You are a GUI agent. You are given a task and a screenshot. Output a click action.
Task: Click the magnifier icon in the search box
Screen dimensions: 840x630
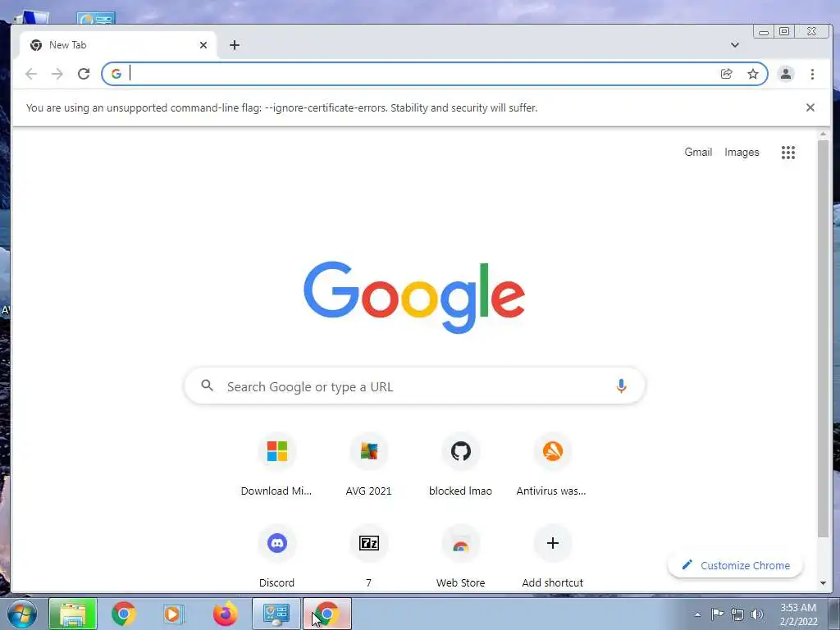207,386
